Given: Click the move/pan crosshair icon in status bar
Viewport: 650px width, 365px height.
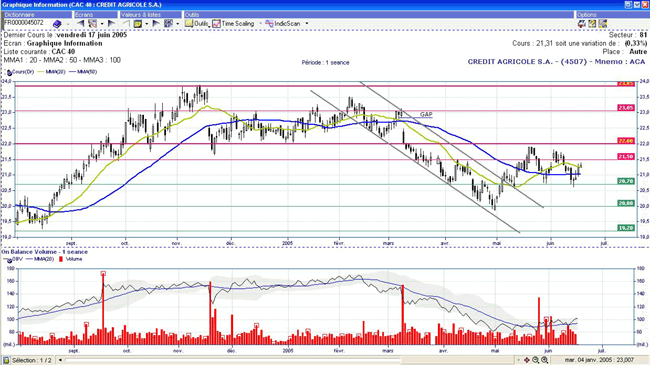Looking at the screenshot, I should click(x=526, y=360).
